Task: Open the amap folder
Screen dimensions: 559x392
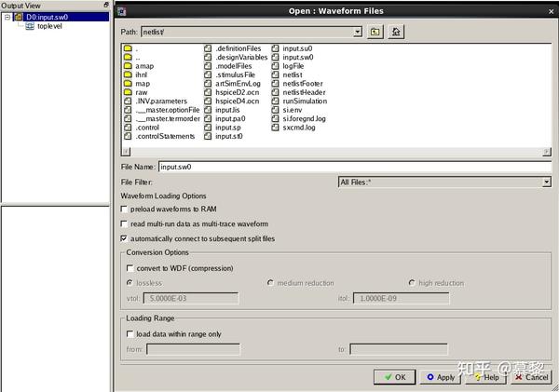Action: [x=144, y=66]
